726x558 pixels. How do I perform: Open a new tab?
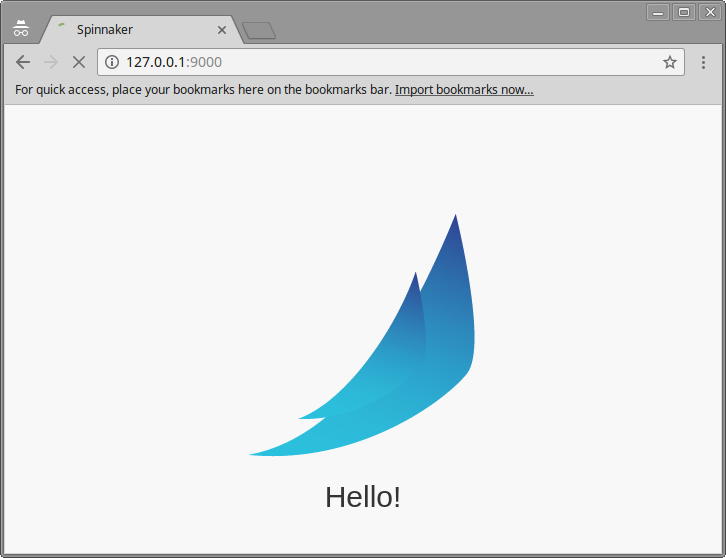(x=259, y=31)
